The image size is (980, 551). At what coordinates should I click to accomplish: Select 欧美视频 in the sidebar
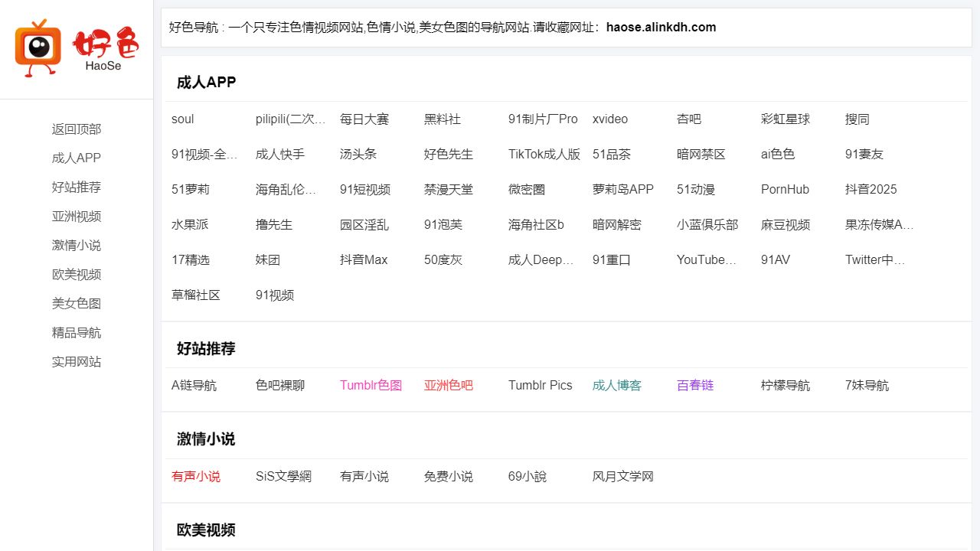pos(77,275)
